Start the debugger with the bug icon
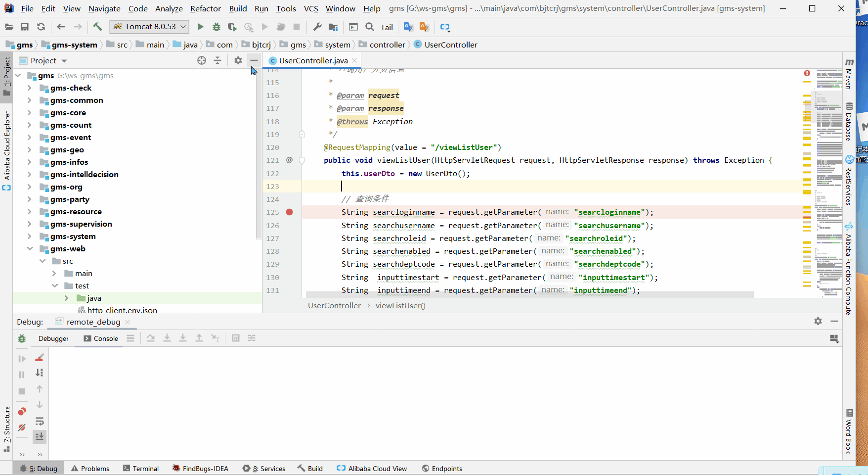The height and width of the screenshot is (475, 868). point(216,27)
